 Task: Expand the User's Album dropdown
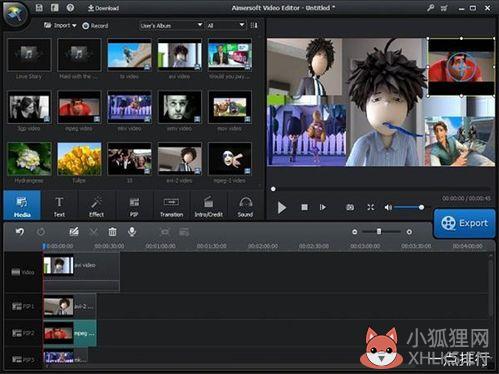coord(170,25)
